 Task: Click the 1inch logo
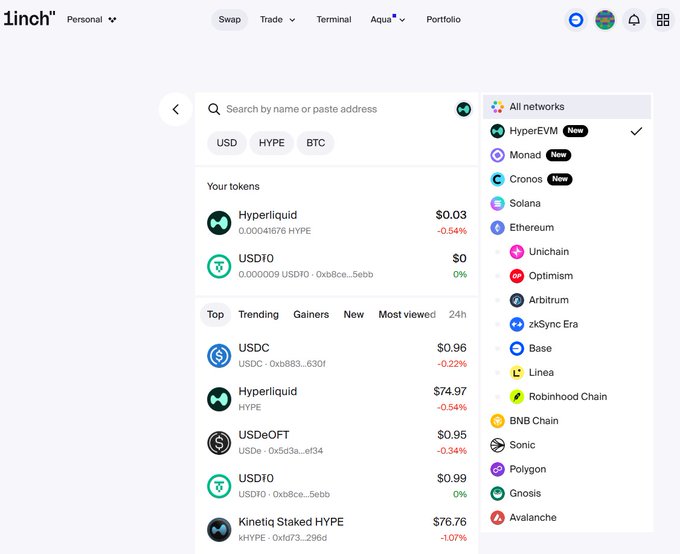click(29, 19)
